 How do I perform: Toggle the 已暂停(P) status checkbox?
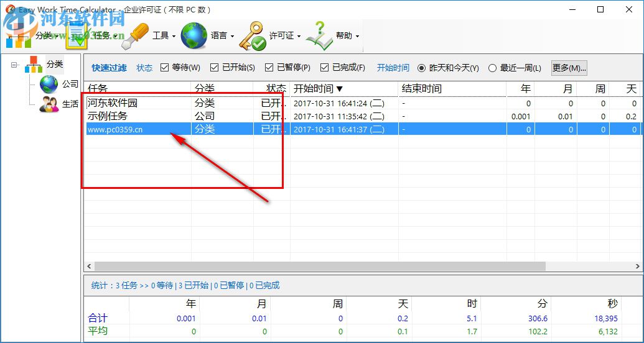(x=269, y=68)
